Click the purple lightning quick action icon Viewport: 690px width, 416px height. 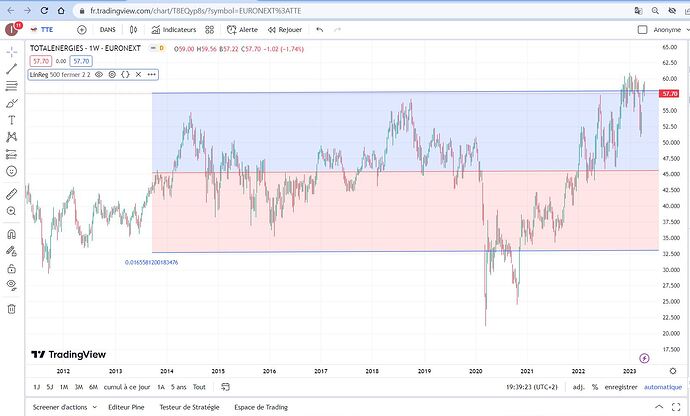pos(644,358)
